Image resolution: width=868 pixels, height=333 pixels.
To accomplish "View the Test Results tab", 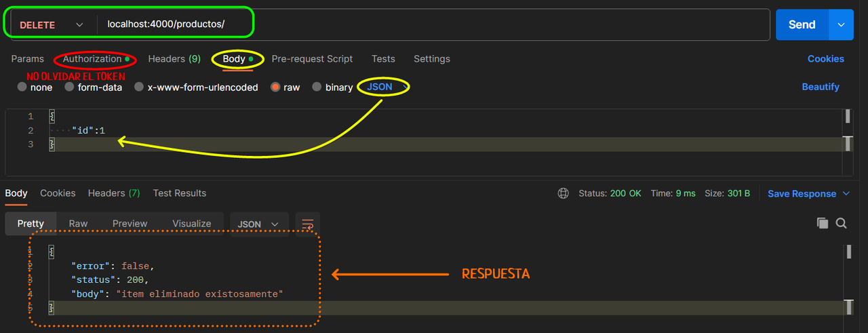I will click(x=180, y=193).
